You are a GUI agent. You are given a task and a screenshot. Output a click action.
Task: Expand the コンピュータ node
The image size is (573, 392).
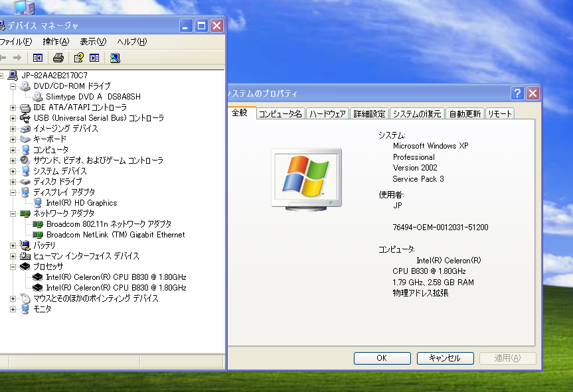13,150
